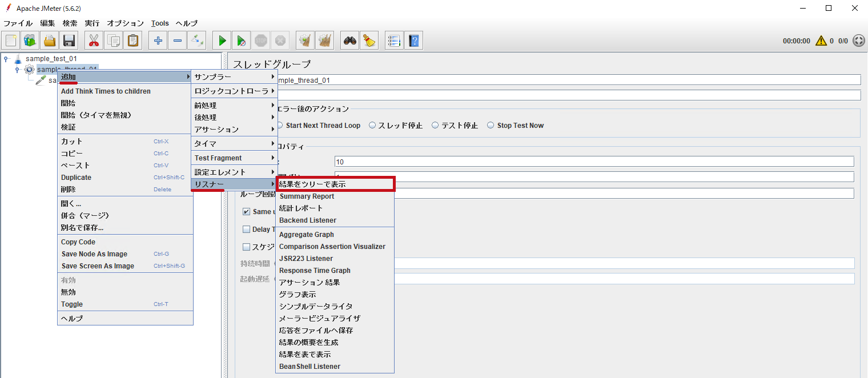Save the test plan with floppy icon

tap(70, 41)
